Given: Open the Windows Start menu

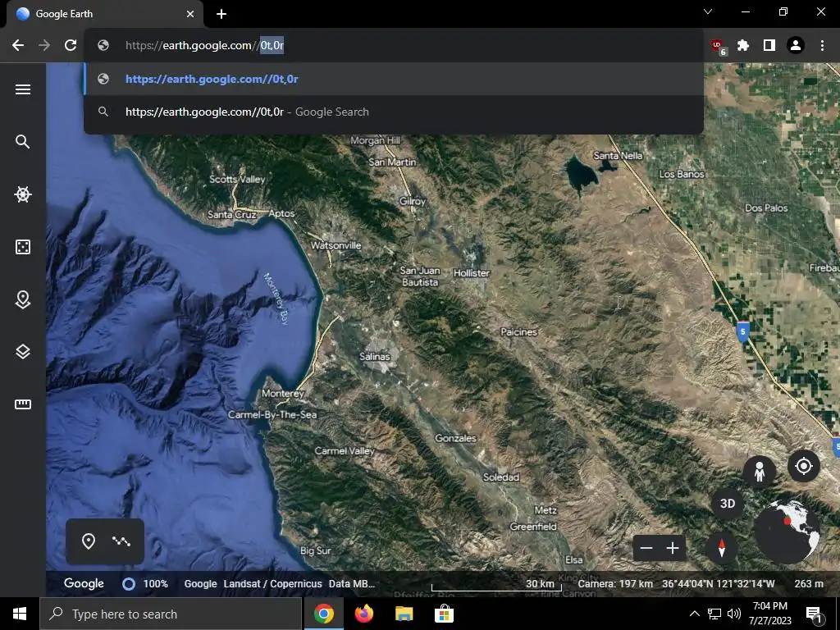Looking at the screenshot, I should pos(20,614).
